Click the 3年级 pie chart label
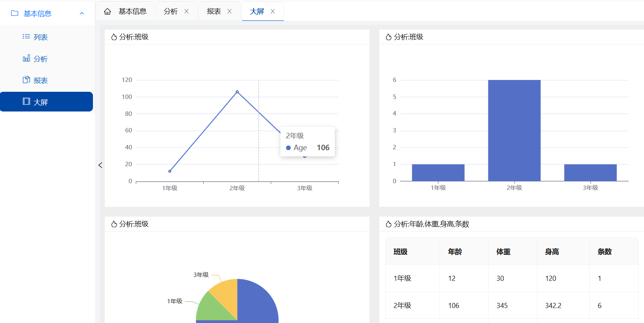The height and width of the screenshot is (323, 644). pyautogui.click(x=201, y=275)
